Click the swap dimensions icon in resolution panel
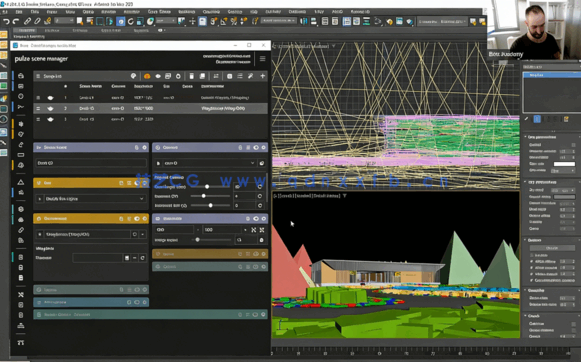Screen dimensions: 581x362 tap(253, 230)
